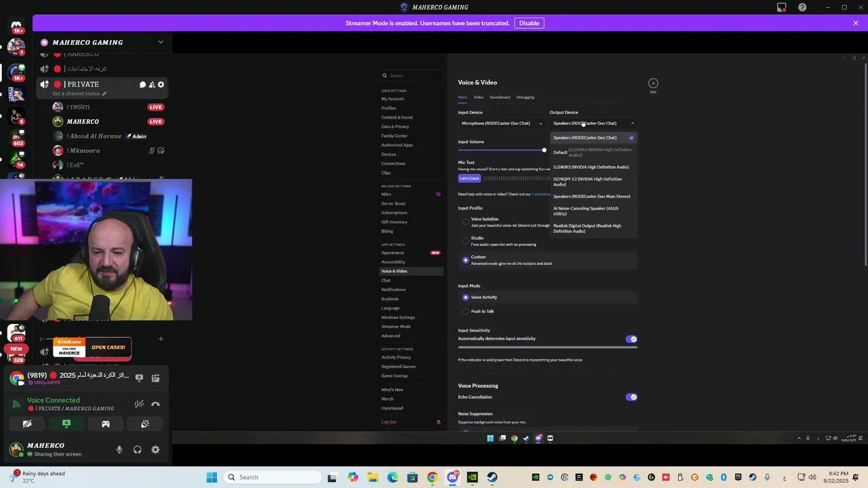Mute microphone in Discord user panel
Screen dimensions: 868x488
click(119, 449)
